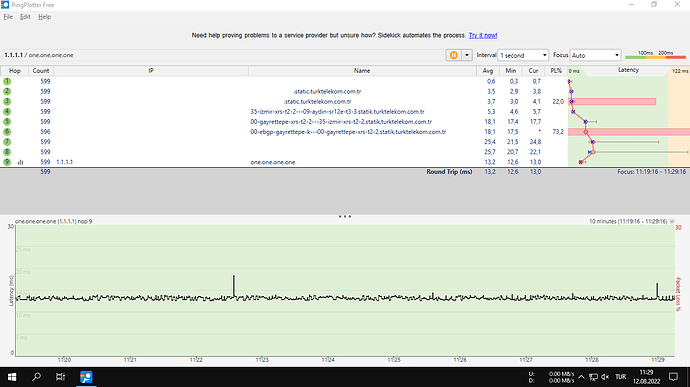The image size is (690, 387).
Task: Toggle the graph icon on hop 9
Action: click(20, 162)
